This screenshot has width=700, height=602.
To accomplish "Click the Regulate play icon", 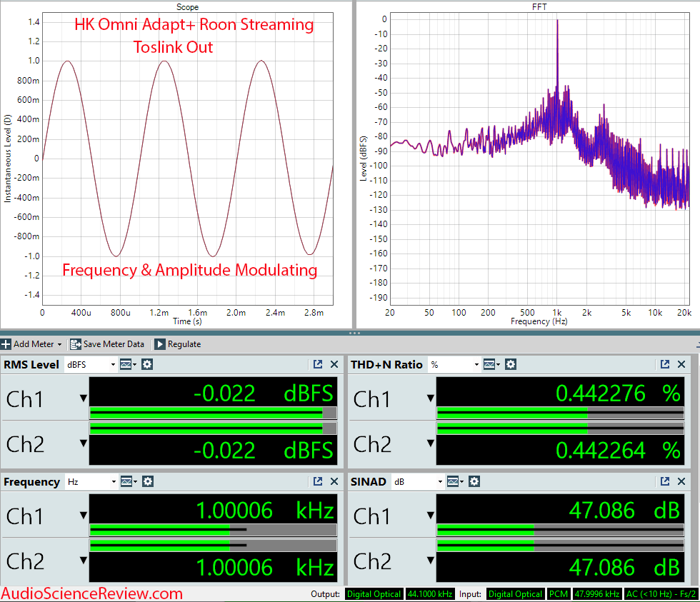I will coord(160,344).
